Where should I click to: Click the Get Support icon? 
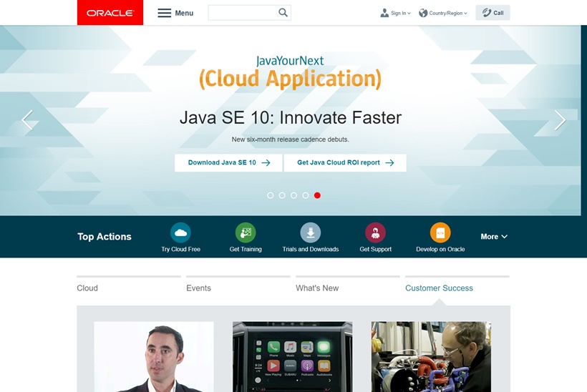point(376,232)
